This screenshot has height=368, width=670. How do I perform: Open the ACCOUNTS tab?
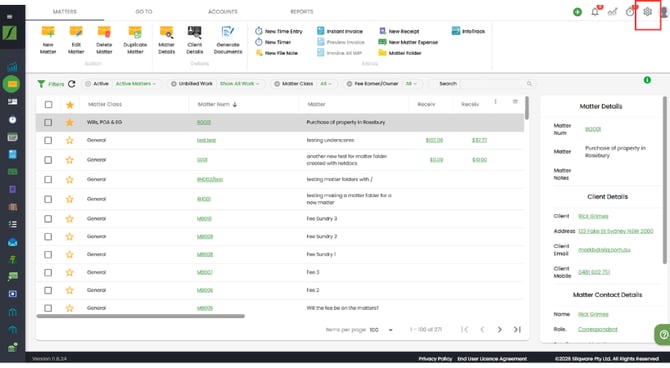(x=223, y=12)
